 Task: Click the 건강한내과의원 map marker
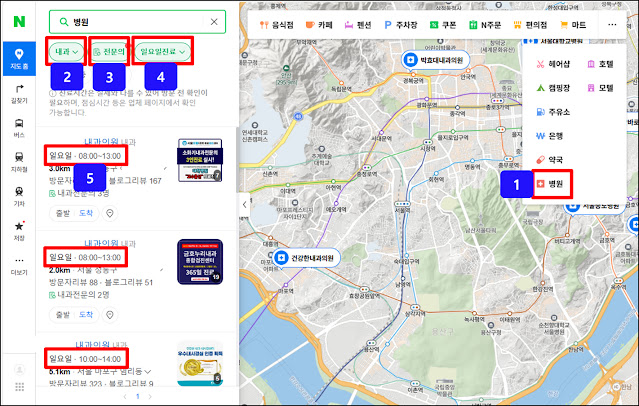[x=306, y=258]
